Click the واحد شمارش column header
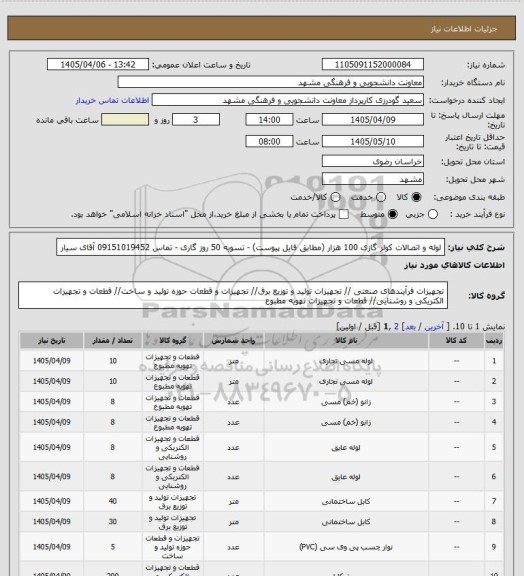Viewport: 524px width, 576px height. [x=233, y=341]
